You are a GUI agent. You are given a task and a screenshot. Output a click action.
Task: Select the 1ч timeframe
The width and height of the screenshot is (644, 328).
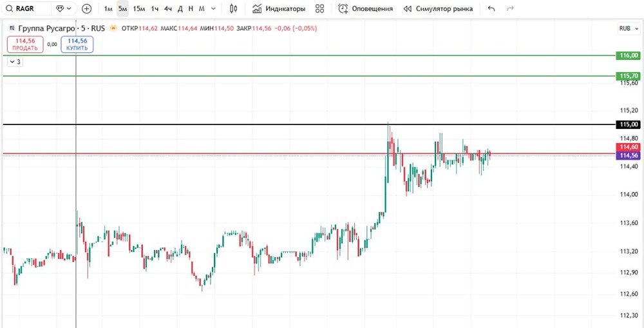click(155, 8)
